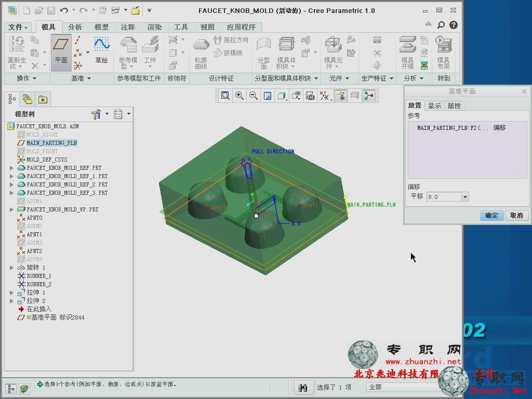This screenshot has height=399, width=532.
Task: Toggle the browser display icon in status bar
Action: (24, 389)
